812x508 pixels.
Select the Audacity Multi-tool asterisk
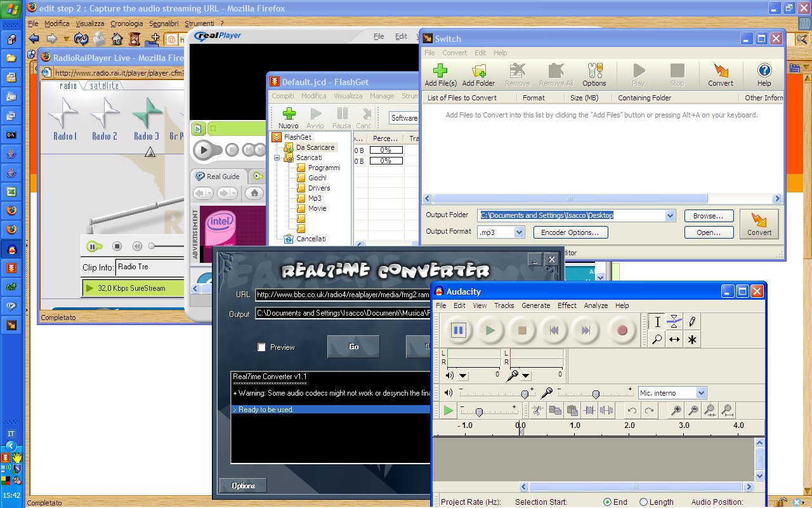pyautogui.click(x=692, y=340)
